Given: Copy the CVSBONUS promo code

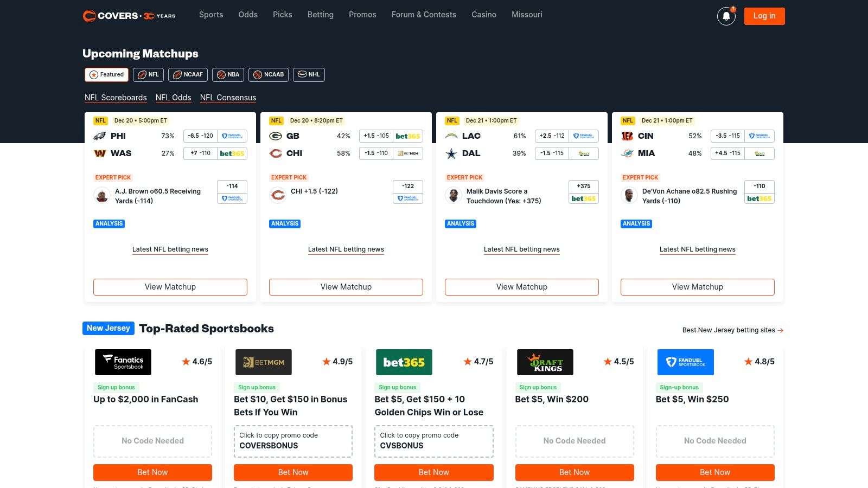Looking at the screenshot, I should [433, 441].
